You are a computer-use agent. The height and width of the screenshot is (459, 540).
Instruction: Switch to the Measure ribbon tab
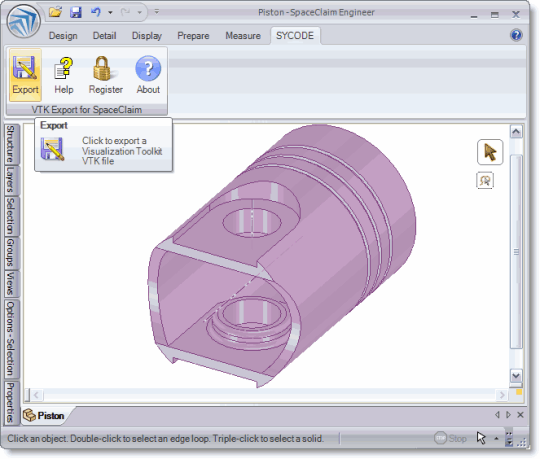click(x=243, y=36)
